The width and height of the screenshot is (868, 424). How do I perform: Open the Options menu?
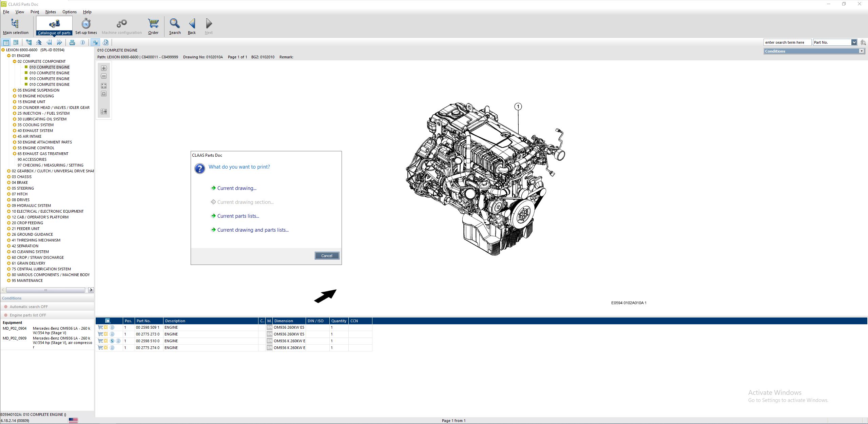click(x=69, y=12)
